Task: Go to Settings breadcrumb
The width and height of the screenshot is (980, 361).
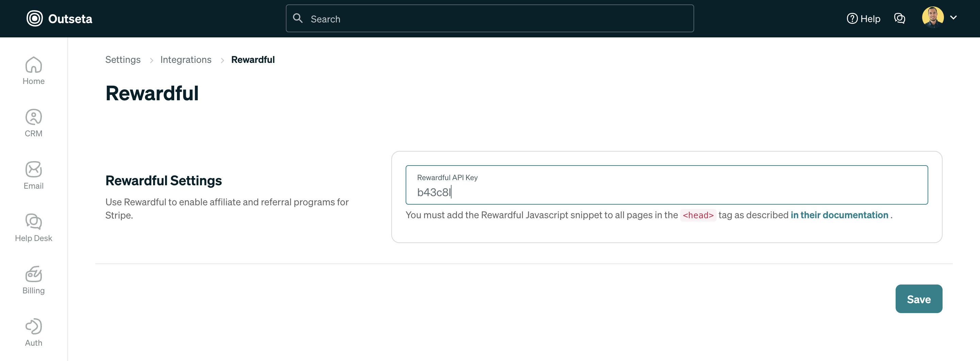Action: [x=123, y=60]
